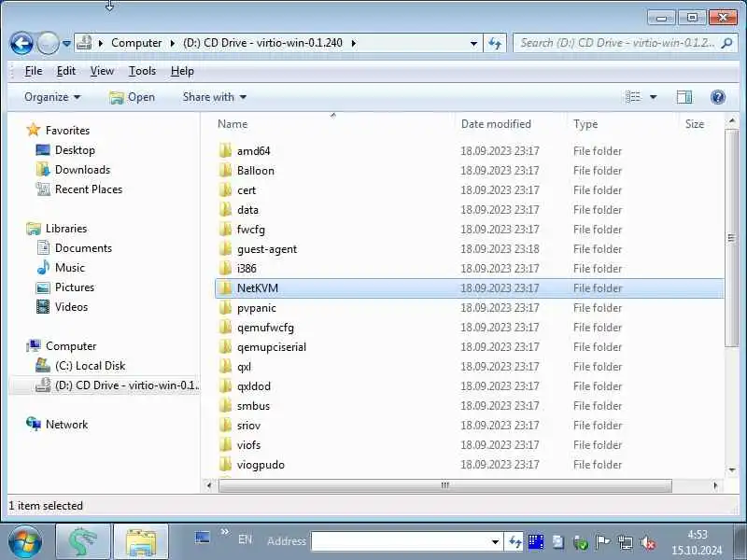The width and height of the screenshot is (747, 560).
Task: Click the vertical scrollbar thumb
Action: tap(732, 238)
